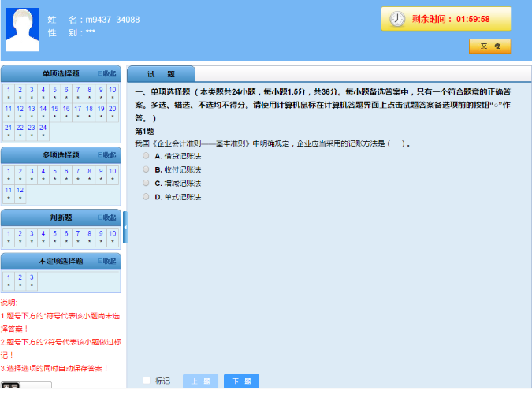The image size is (532, 394).
Task: Go to single-choice question 22
Action: [20, 131]
